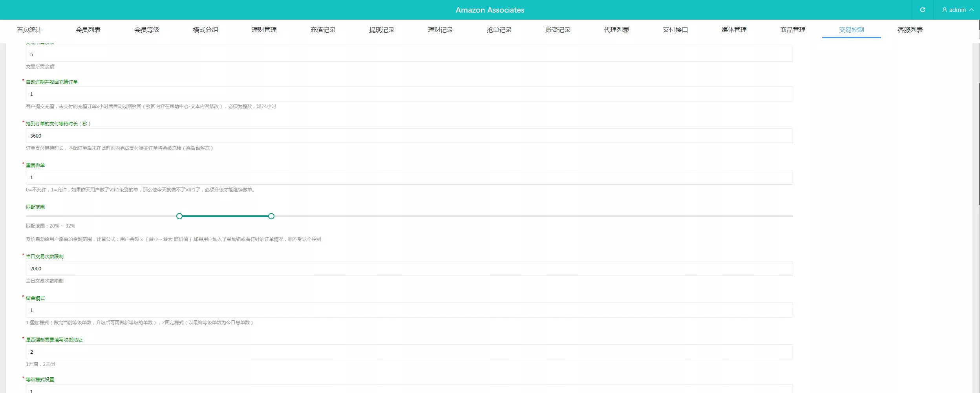Navigate to 抢单记录 tab

pyautogui.click(x=499, y=30)
